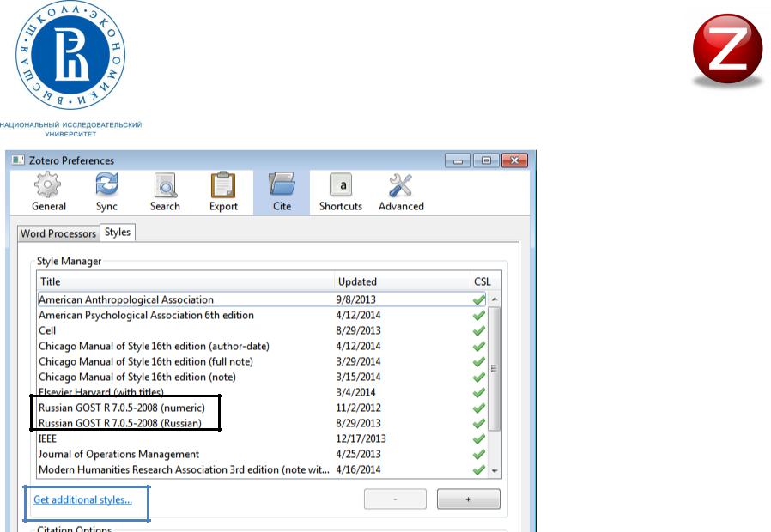The width and height of the screenshot is (771, 532).
Task: Click the 11/2/2012 updated date cell
Action: pos(359,408)
